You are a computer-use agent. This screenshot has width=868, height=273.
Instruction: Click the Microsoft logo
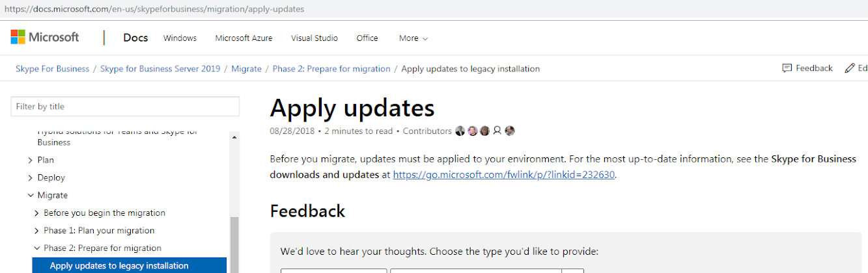pyautogui.click(x=45, y=37)
